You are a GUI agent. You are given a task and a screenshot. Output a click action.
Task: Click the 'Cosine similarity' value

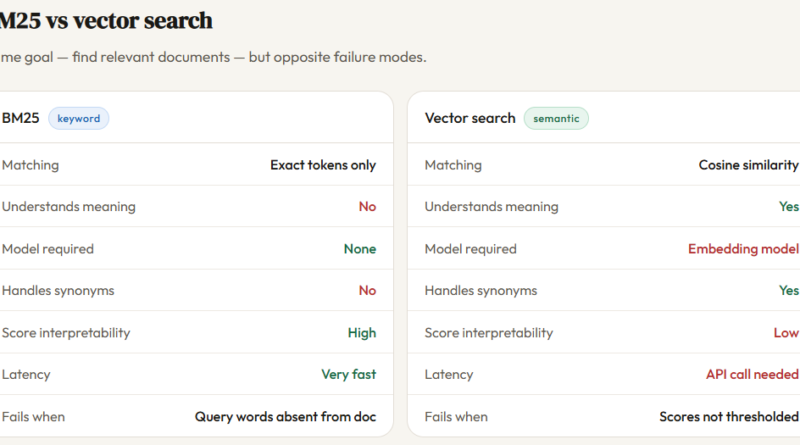tap(748, 165)
